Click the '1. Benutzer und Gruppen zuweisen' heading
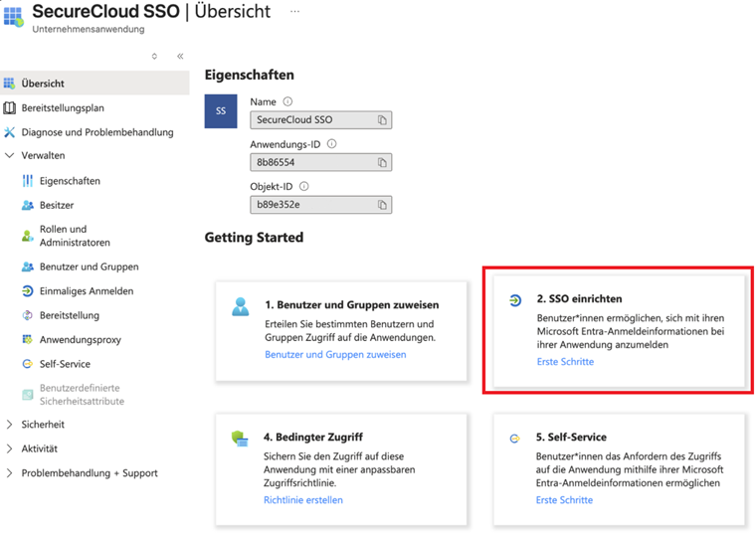This screenshot has height=536, width=756. pos(352,305)
